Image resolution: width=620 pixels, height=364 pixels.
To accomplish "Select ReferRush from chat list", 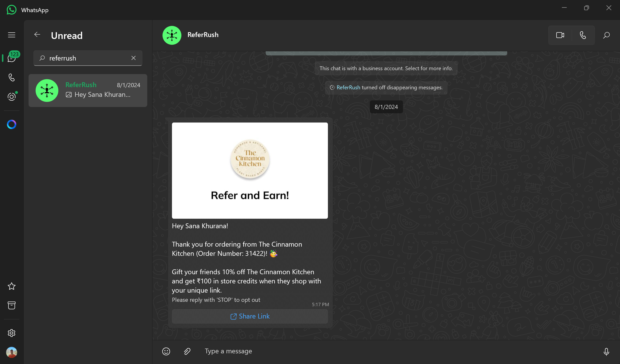I will pyautogui.click(x=88, y=90).
